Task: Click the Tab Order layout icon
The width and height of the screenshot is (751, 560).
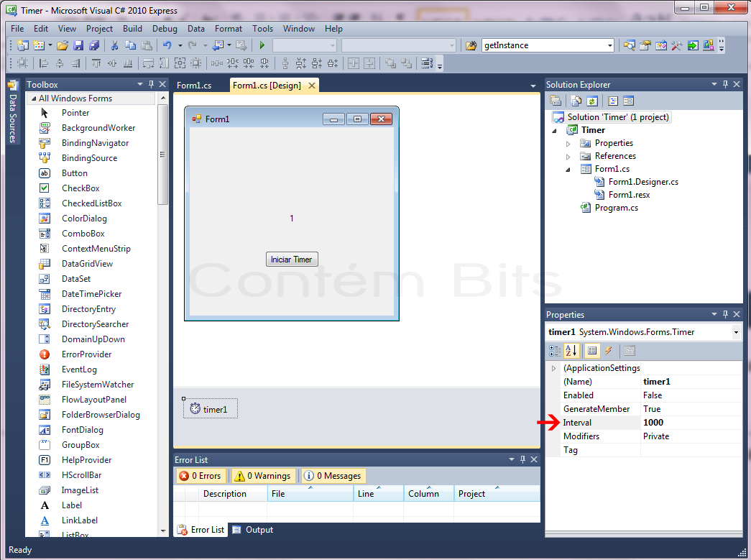Action: pos(426,63)
